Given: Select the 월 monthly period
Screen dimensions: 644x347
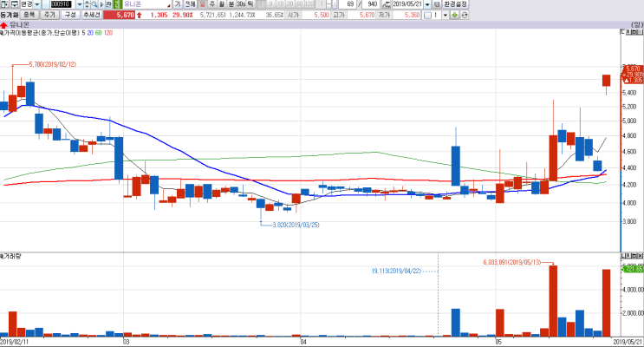Looking at the screenshot, I should pyautogui.click(x=221, y=4).
